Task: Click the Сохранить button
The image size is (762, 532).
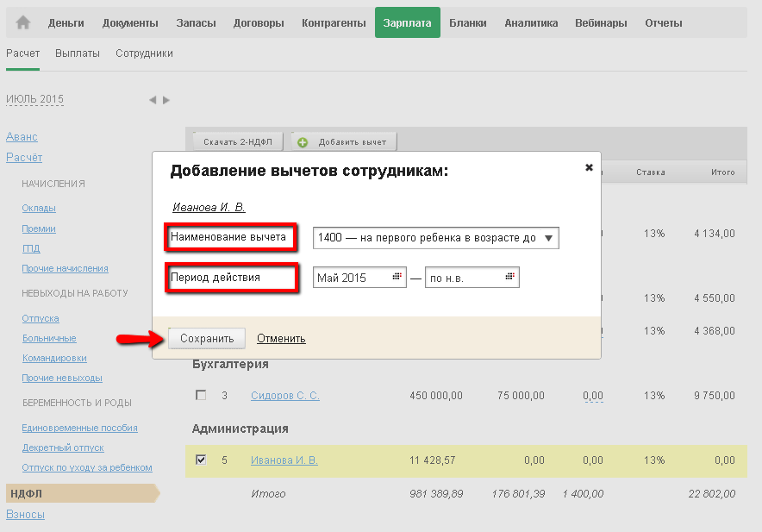Action: (x=207, y=339)
